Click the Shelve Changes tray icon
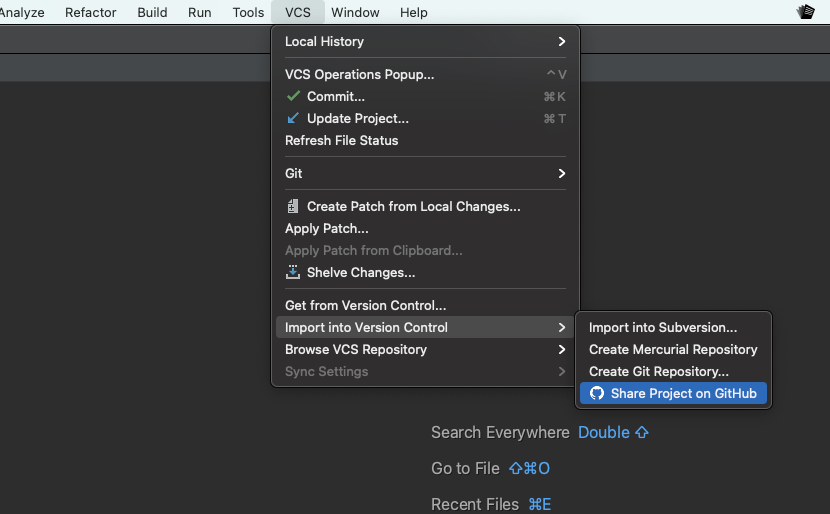Screen dimensions: 830x514 point(293,272)
